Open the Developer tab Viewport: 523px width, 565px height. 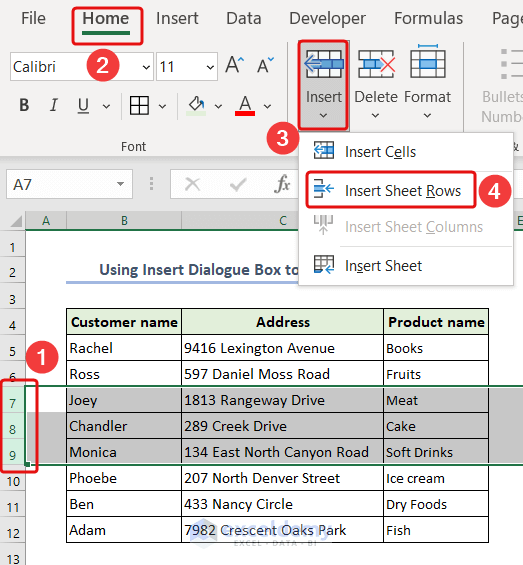point(327,18)
